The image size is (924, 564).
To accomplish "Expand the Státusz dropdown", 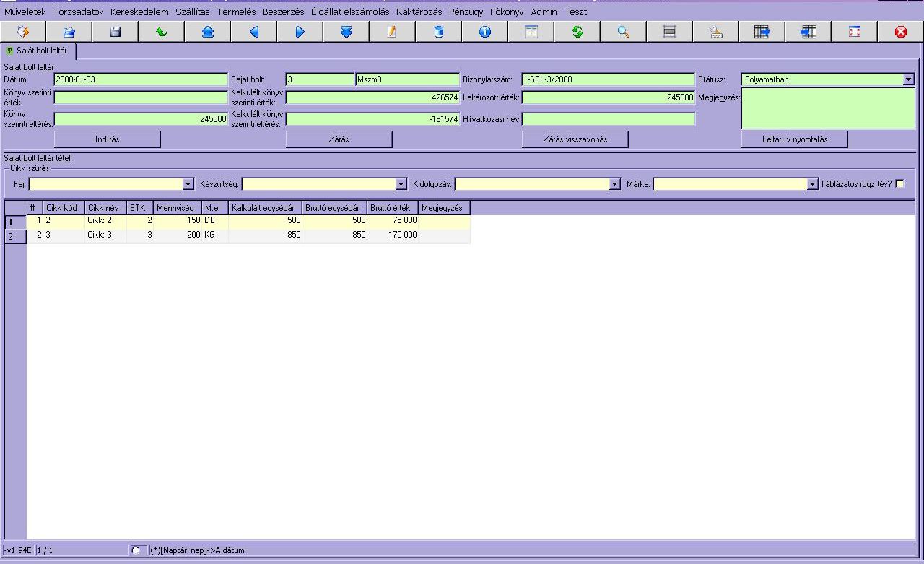I will coord(908,79).
